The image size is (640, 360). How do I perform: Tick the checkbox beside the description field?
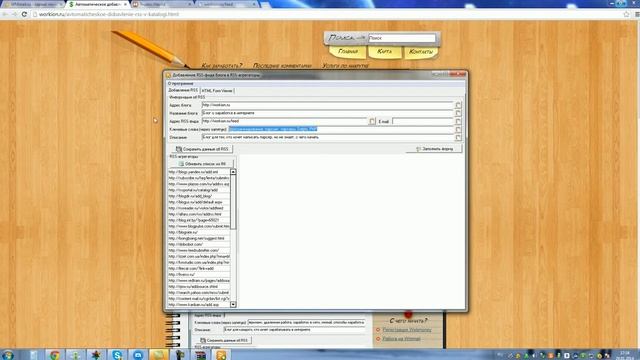pos(458,138)
